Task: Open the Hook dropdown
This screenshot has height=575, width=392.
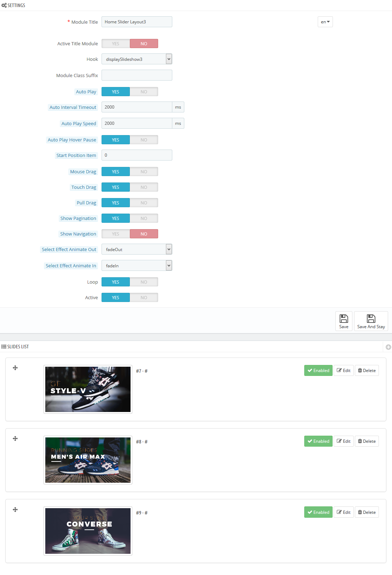Action: point(137,59)
